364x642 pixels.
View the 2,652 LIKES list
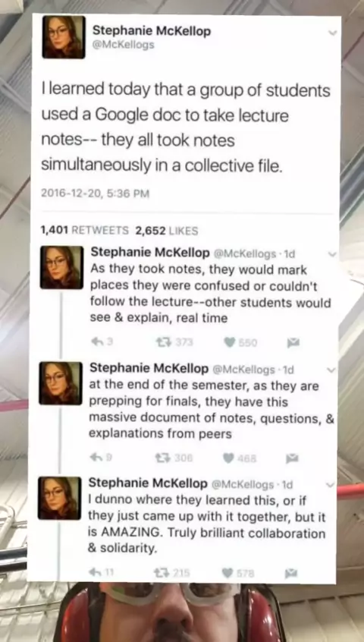(167, 231)
